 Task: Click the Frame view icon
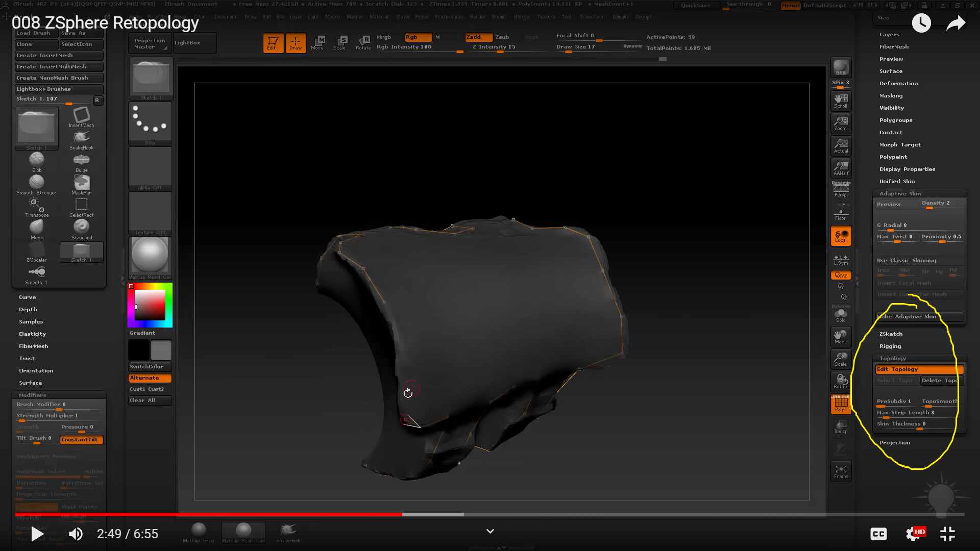[841, 471]
